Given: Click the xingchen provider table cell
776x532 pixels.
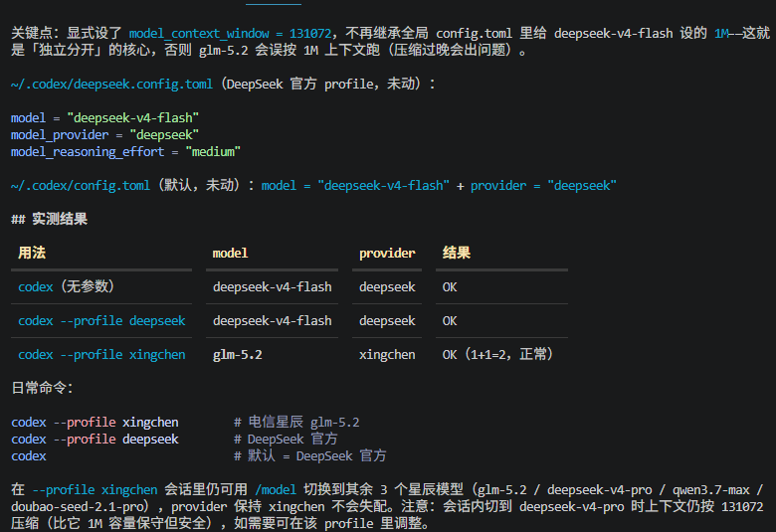Looking at the screenshot, I should (387, 355).
